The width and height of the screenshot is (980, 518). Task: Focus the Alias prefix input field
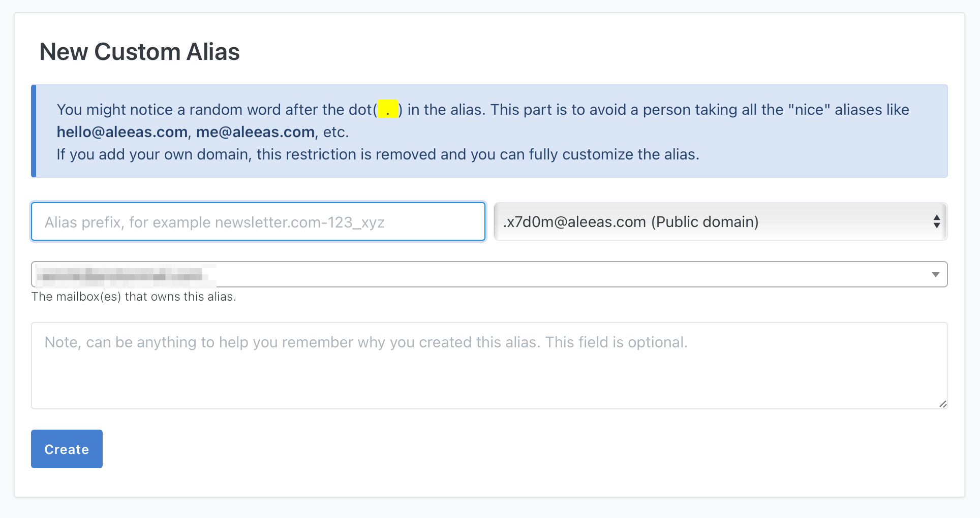258,221
